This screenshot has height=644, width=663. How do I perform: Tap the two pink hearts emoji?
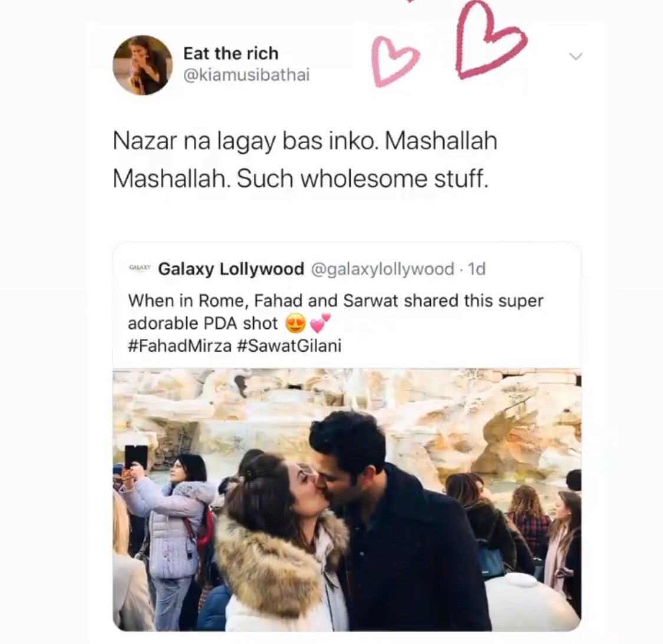click(319, 323)
